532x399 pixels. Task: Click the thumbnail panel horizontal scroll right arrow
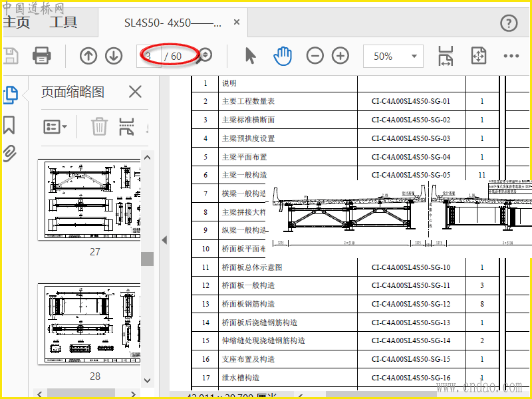click(x=133, y=394)
